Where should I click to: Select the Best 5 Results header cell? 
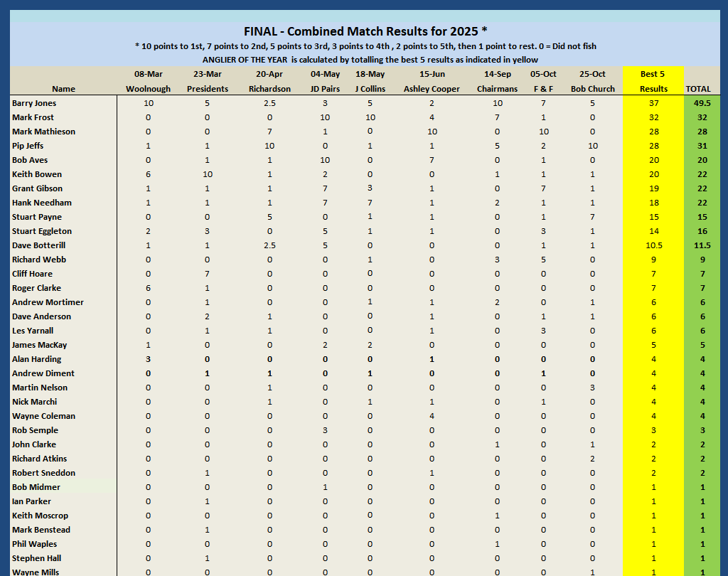653,81
